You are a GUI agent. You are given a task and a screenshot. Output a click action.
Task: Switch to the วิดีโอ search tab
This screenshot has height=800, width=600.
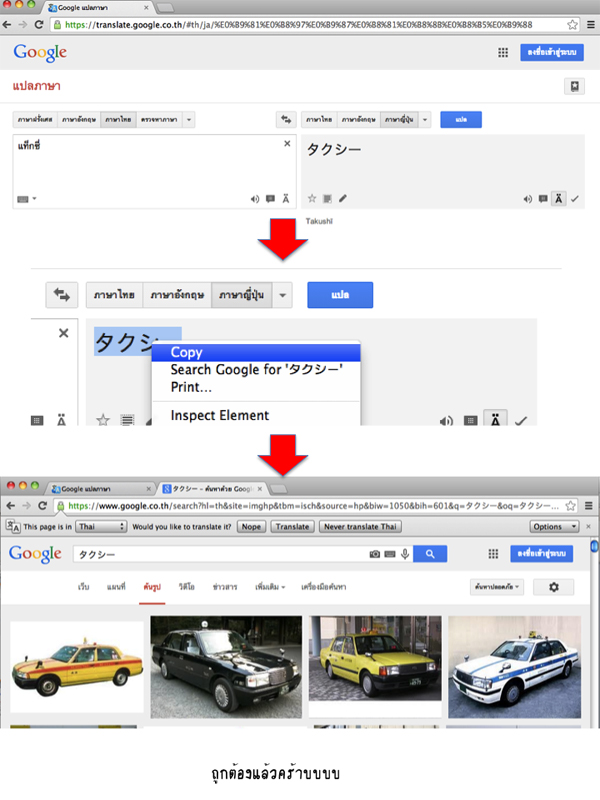186,587
